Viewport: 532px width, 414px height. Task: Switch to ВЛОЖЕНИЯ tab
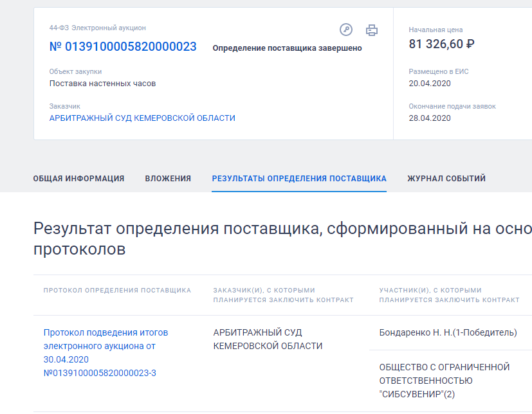click(168, 178)
